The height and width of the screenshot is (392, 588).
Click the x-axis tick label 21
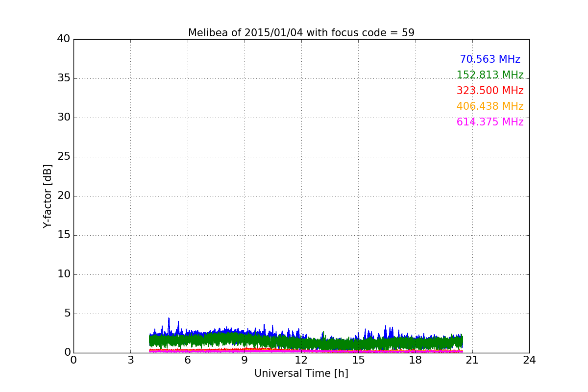[472, 360]
